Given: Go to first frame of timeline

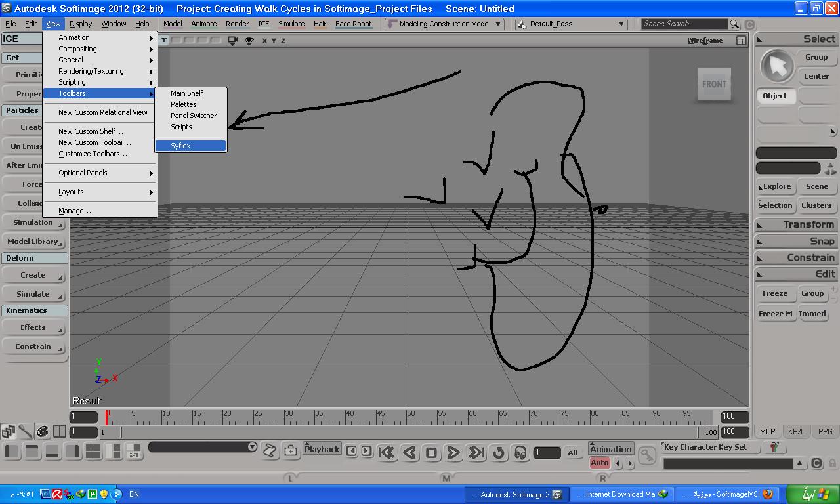Looking at the screenshot, I should (387, 452).
